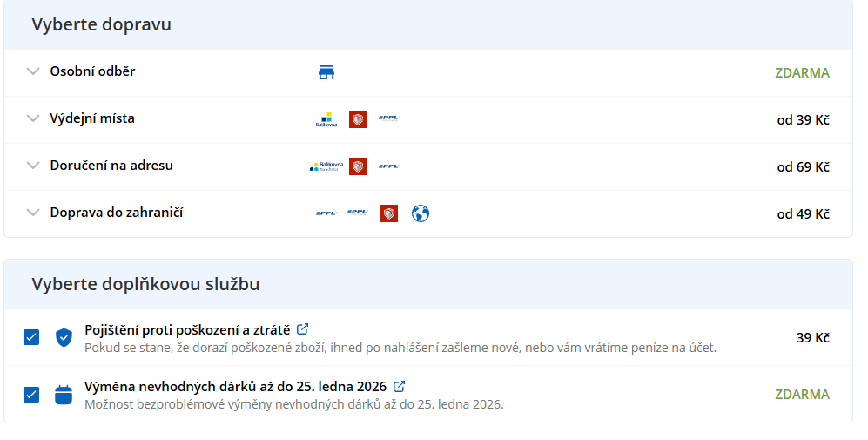Click the Pojištění proti poškození a ztrátě title
The height and width of the screenshot is (440, 868).
186,329
